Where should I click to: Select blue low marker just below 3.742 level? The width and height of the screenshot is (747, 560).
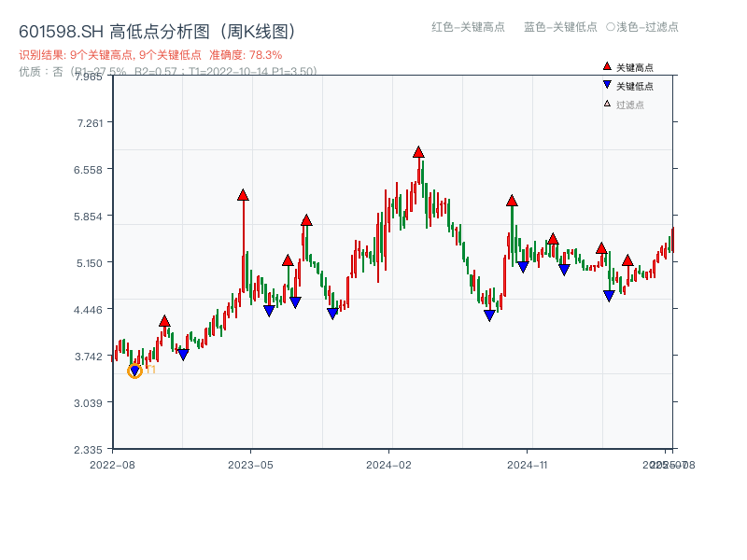pos(183,355)
